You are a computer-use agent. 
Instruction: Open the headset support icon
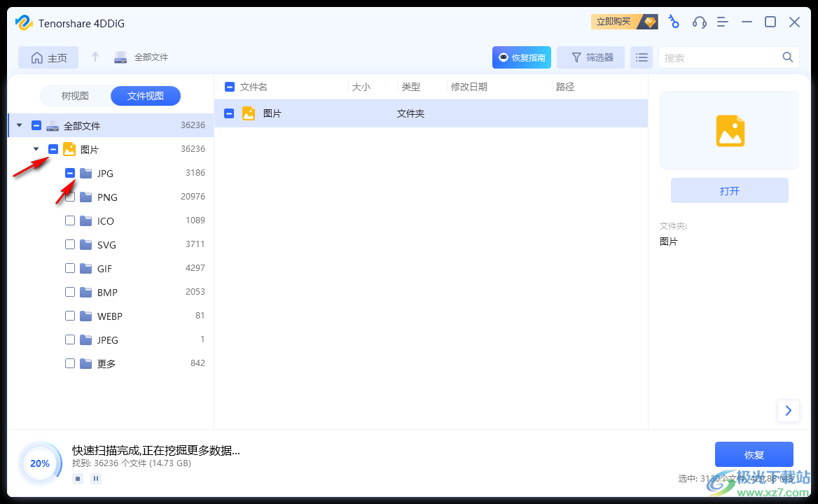click(699, 22)
